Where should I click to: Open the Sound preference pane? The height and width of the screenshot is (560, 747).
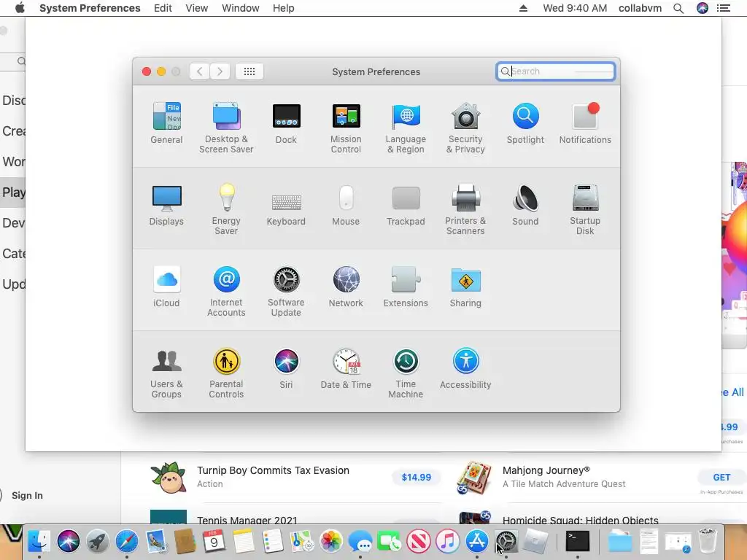(525, 205)
